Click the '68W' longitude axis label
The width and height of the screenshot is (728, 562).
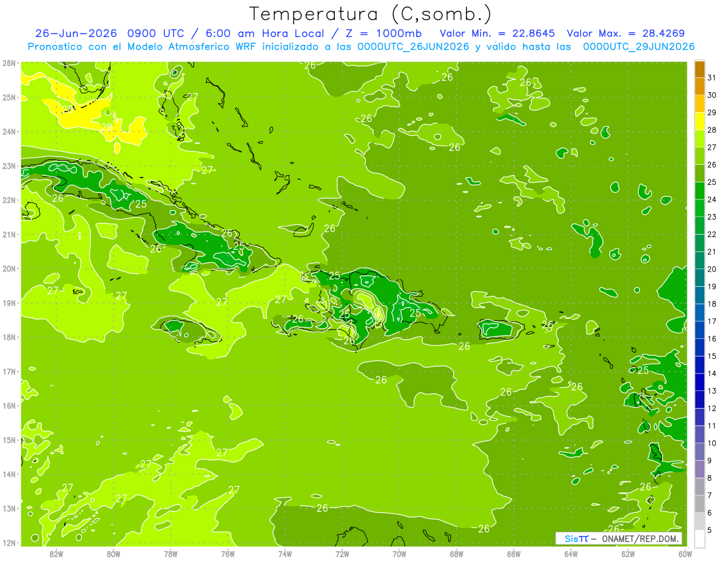(x=456, y=554)
